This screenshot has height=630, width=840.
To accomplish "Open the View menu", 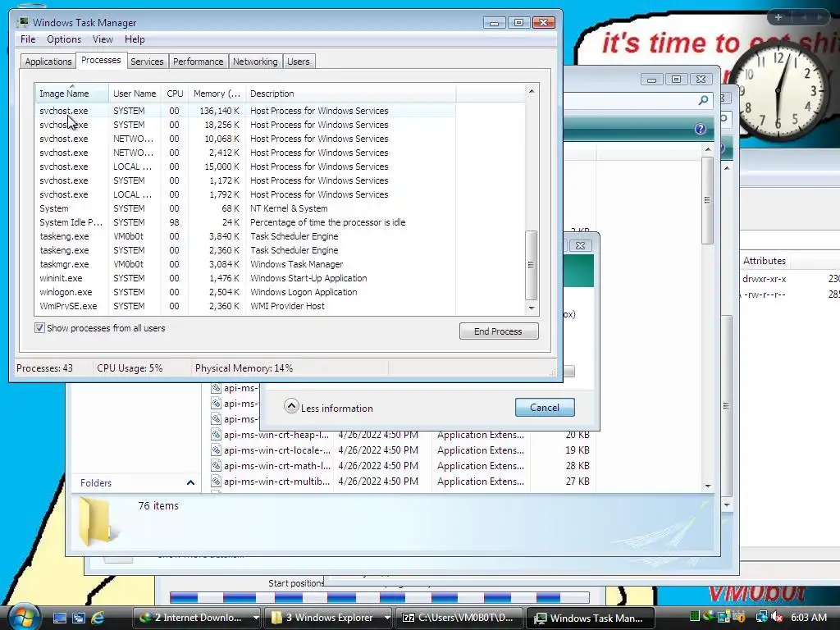I will click(x=103, y=39).
